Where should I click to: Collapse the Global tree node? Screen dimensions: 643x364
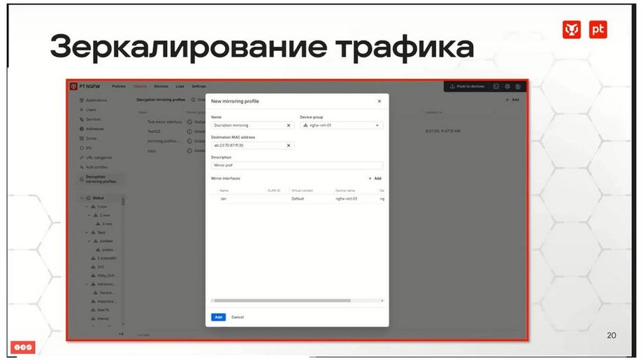(82, 198)
